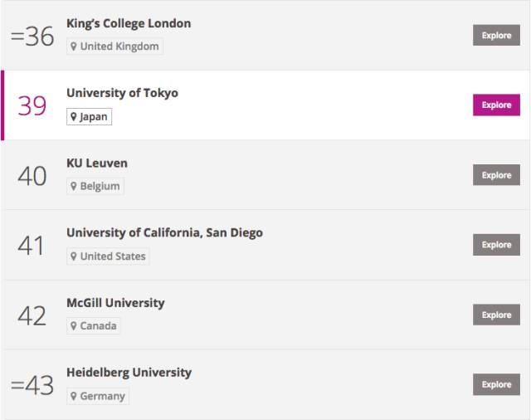Click the location pin icon beside United States
The image size is (531, 420).
pyautogui.click(x=74, y=256)
